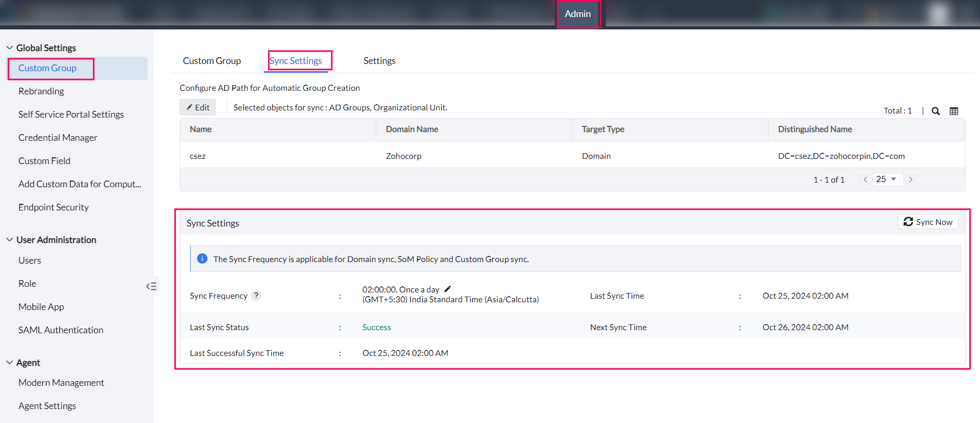
Task: Switch to the Sync Settings tab
Action: click(296, 61)
